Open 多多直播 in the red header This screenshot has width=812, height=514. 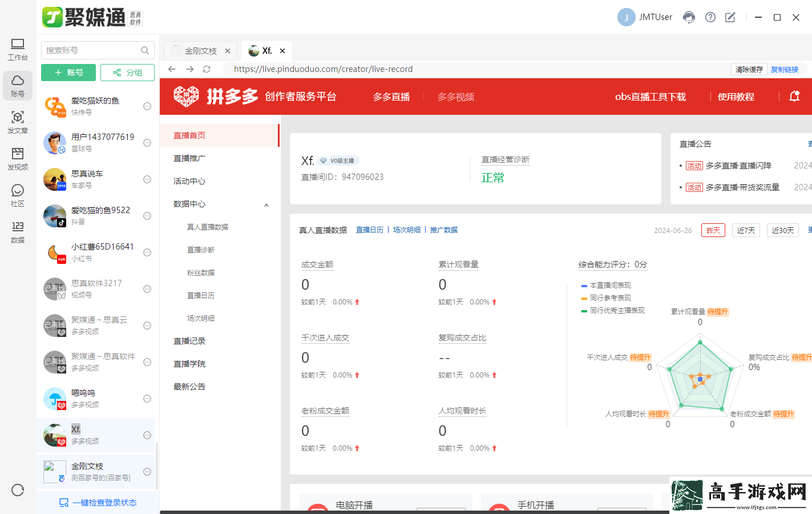(391, 97)
